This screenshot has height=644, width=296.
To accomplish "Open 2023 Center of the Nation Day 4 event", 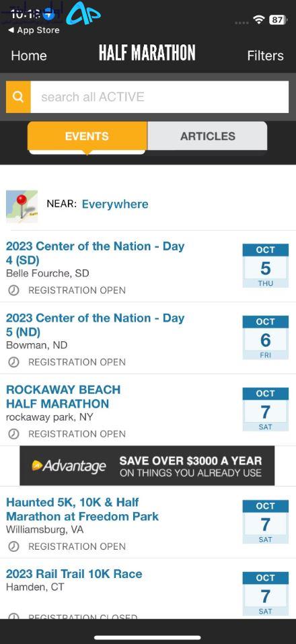I will [96, 253].
